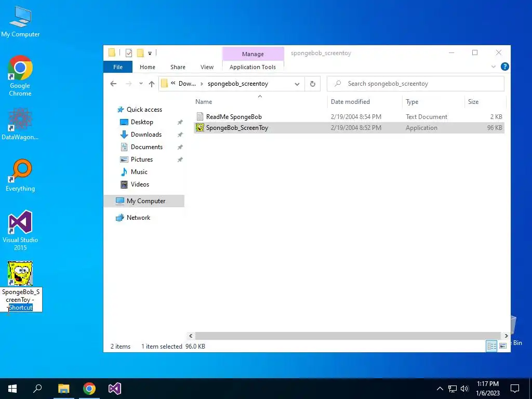Click the Properties quick access toolbar icon
This screenshot has width=532, height=399.
129,53
